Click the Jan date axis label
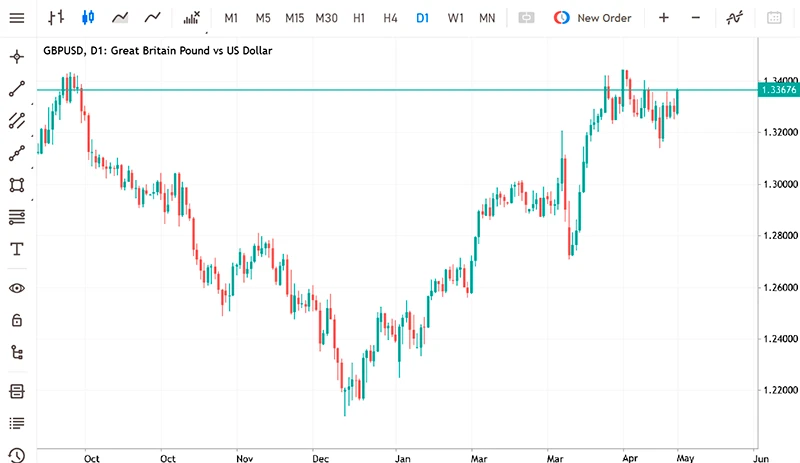 (x=403, y=458)
